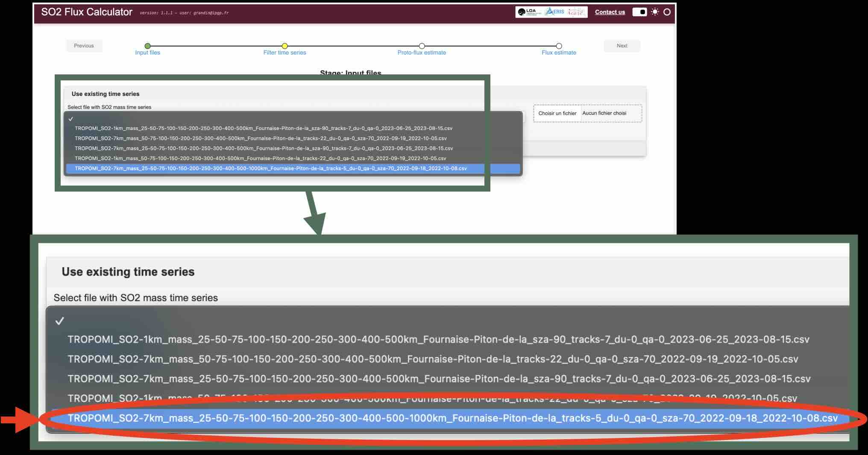Click the Proto-flux estimate step circle

point(422,46)
